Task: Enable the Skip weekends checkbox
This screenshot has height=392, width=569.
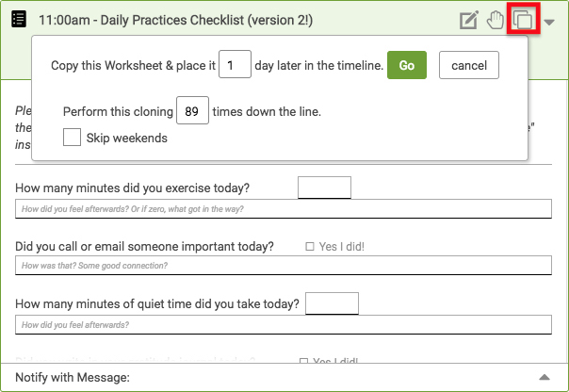Action: (72, 138)
